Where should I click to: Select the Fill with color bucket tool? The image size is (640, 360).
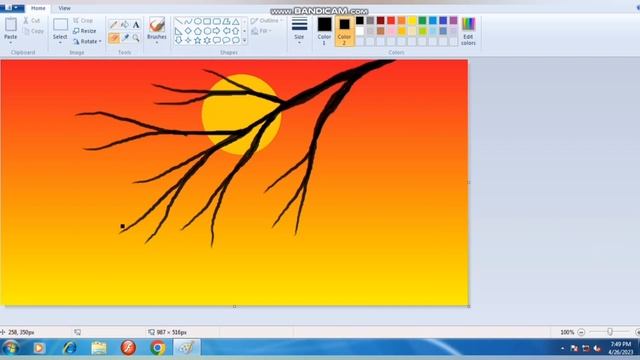pos(125,25)
